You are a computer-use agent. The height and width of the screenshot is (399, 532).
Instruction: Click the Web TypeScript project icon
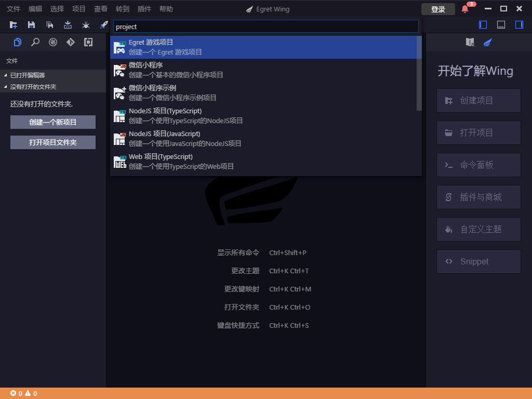119,162
